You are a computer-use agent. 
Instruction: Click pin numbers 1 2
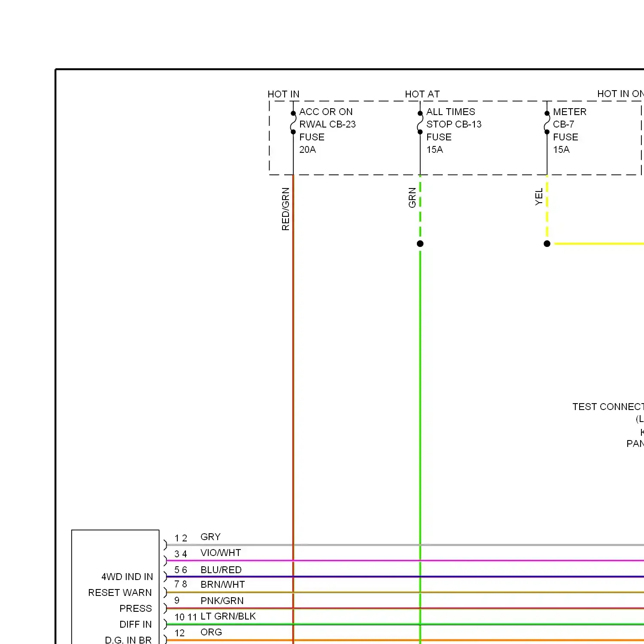181,538
